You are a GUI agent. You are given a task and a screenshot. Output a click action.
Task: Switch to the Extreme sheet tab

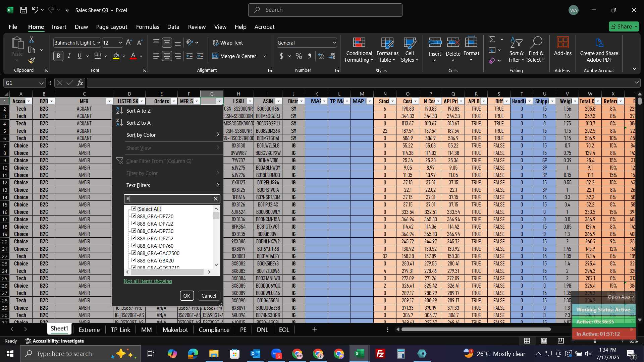89,330
